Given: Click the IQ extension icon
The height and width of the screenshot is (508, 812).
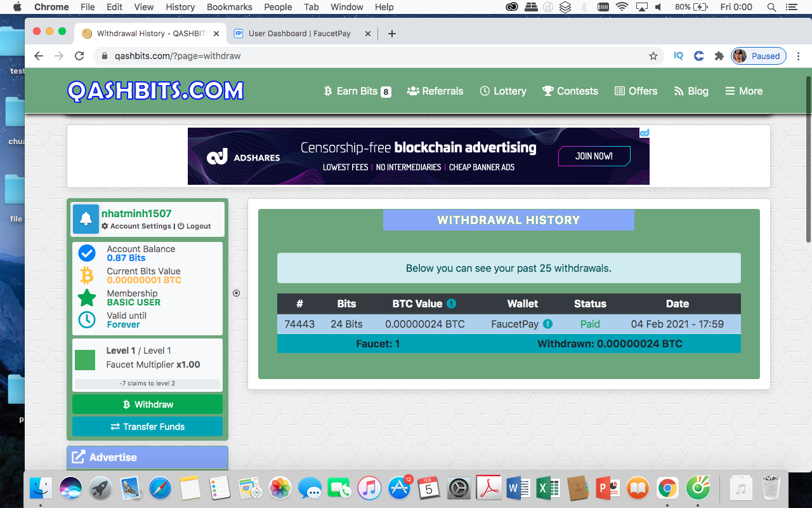Looking at the screenshot, I should coord(678,56).
